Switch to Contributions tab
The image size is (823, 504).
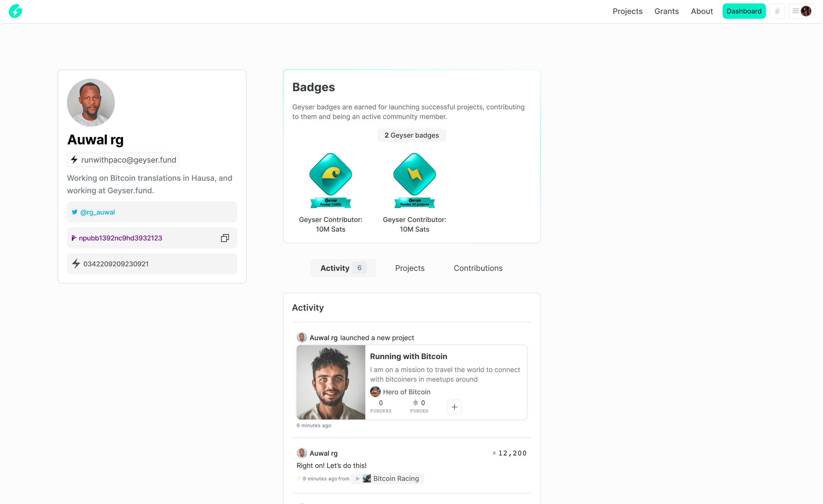click(x=478, y=268)
